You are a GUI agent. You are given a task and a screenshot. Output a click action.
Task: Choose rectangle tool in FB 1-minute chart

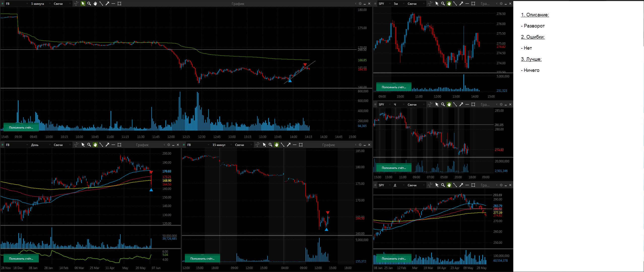[119, 4]
